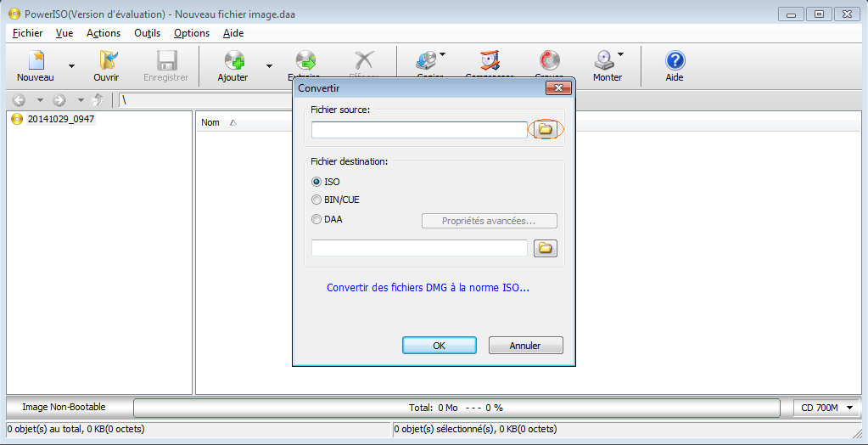Click the Copier toolbar icon
The image size is (868, 445).
(x=426, y=60)
